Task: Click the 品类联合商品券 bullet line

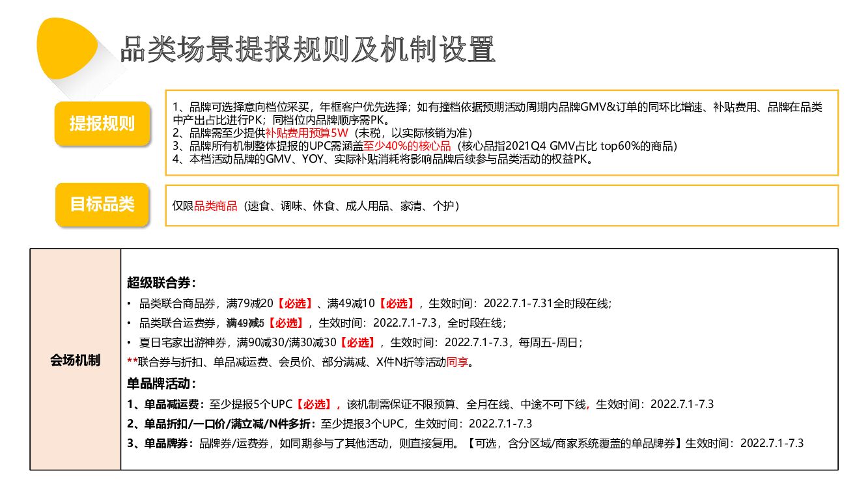Action: click(x=370, y=303)
